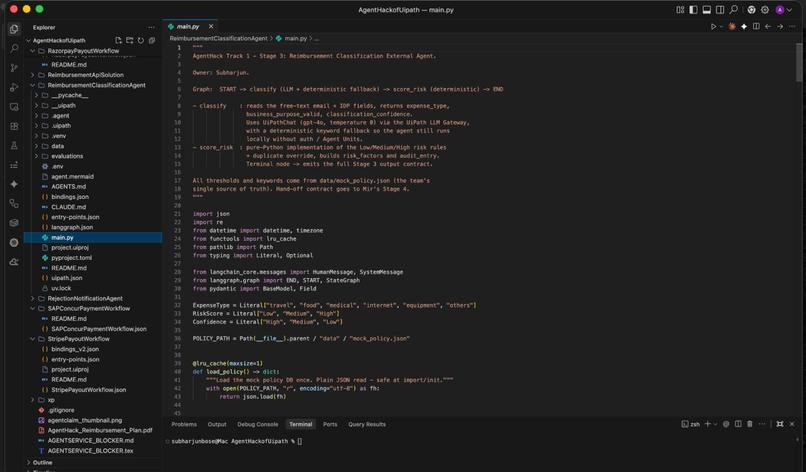Open the Explorer more actions ellipsis
Viewport: 806px width, 472px height.
pyautogui.click(x=151, y=28)
